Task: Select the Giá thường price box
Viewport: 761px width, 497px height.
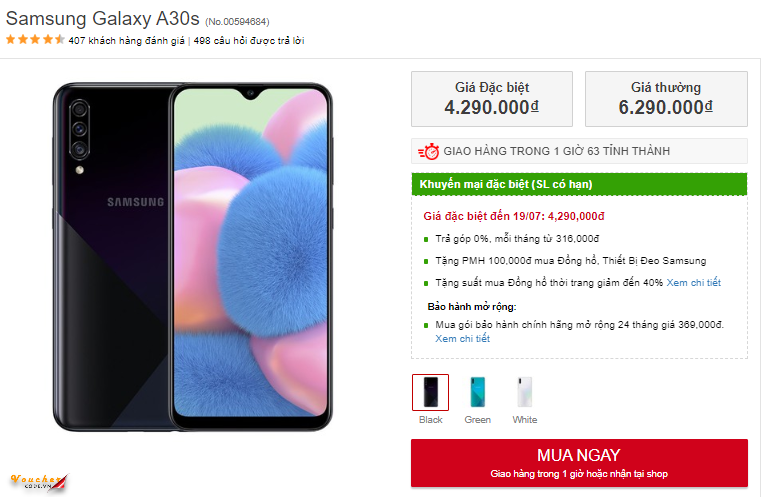Action: (666, 98)
